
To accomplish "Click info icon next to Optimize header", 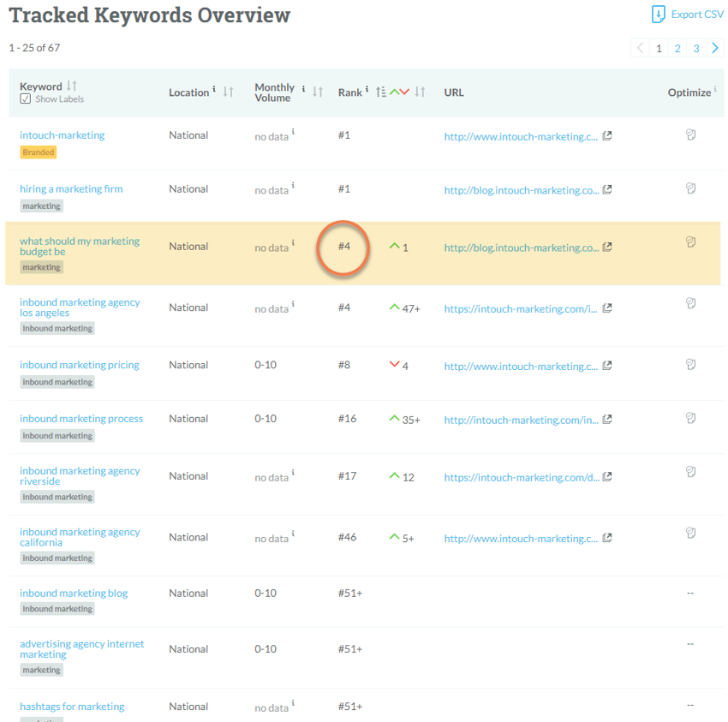I will pos(715,89).
